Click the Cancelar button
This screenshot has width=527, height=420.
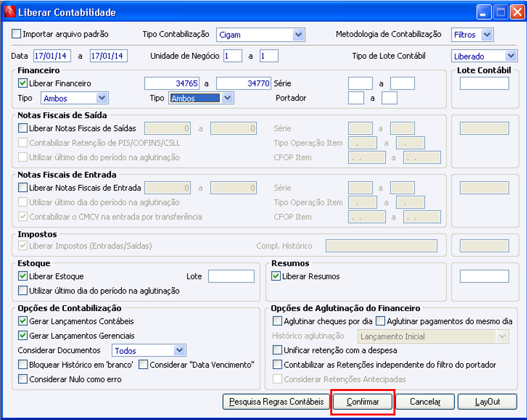point(425,401)
